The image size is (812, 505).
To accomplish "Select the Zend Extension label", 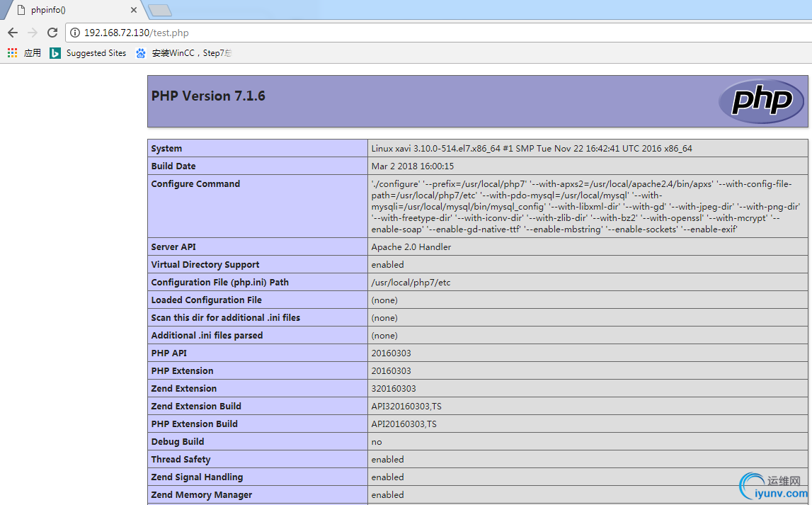I will [x=184, y=388].
